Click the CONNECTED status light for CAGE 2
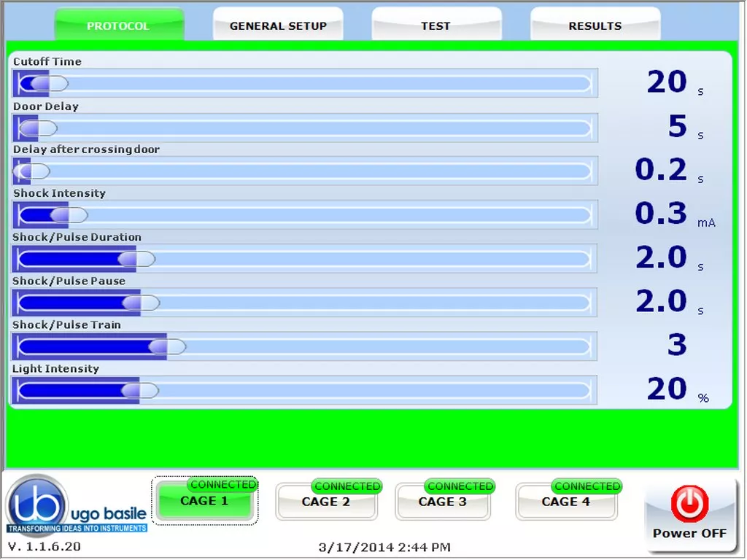 click(x=347, y=486)
